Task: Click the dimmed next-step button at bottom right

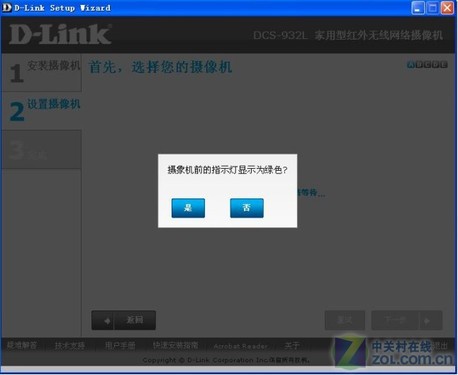Action: [x=407, y=320]
